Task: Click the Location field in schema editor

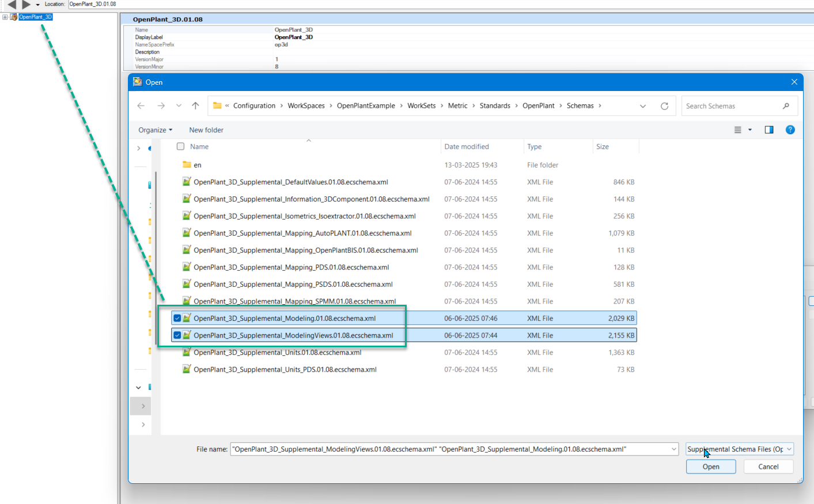Action: click(441, 4)
